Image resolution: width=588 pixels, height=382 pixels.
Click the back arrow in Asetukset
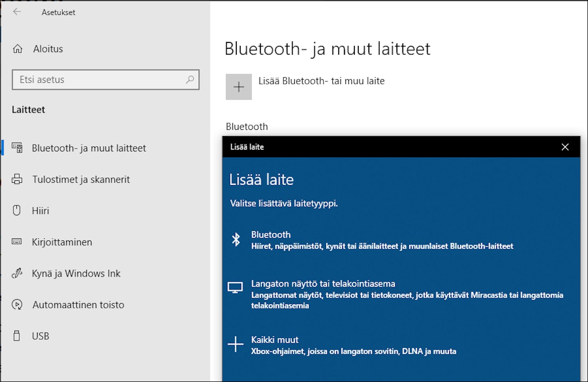pos(16,12)
